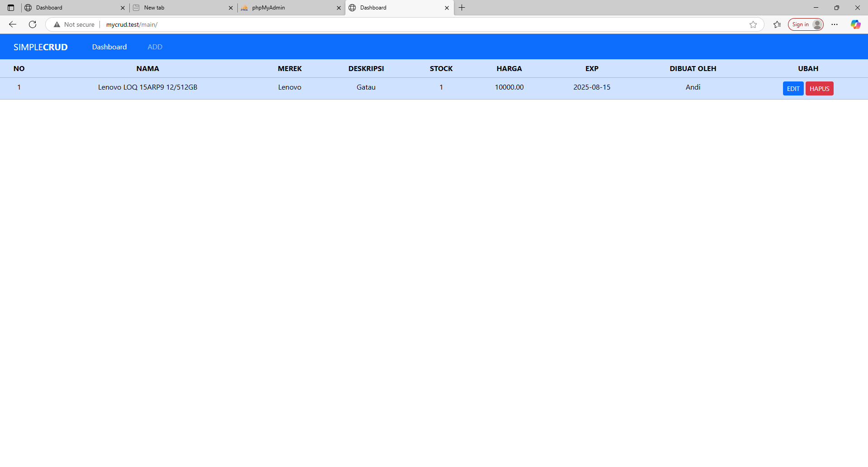Select the HARGA column header
868x467 pixels.
coord(509,69)
